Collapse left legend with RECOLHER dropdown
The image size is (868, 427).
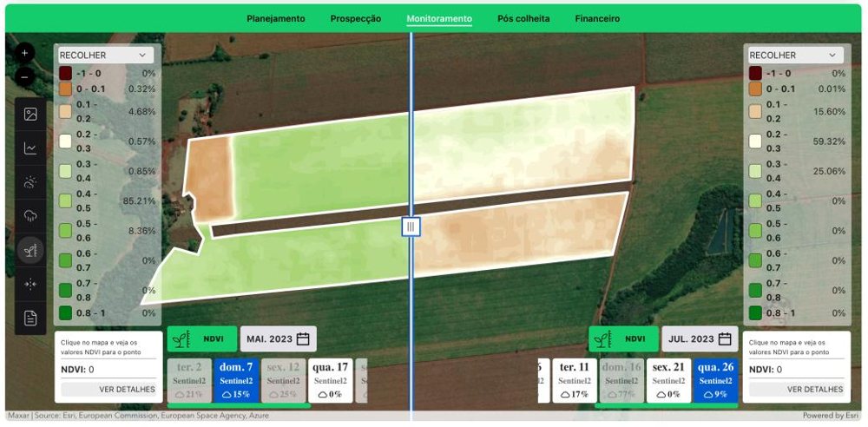pos(105,56)
